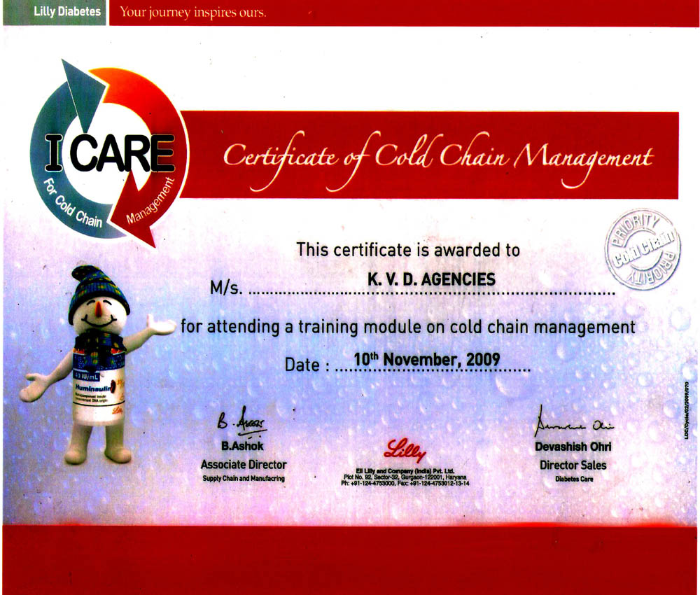Click the snowman insulin vial mascot
The width and height of the screenshot is (700, 595).
click(97, 364)
